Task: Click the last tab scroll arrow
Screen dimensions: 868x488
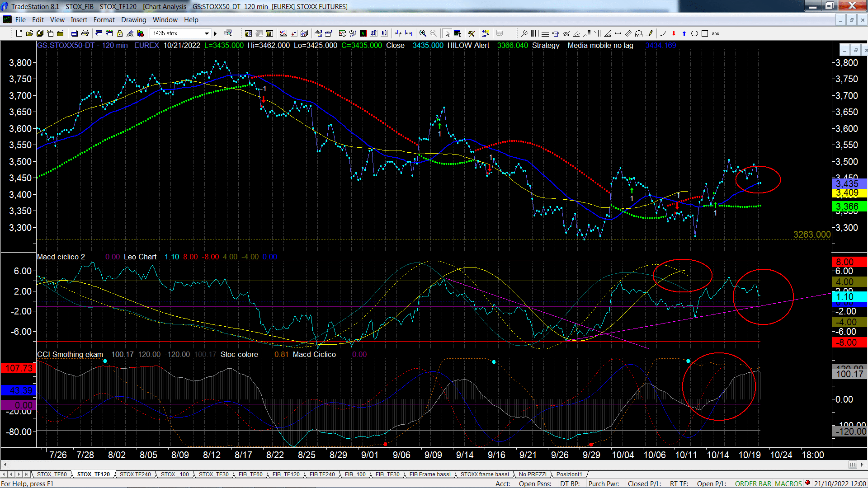Action: tap(27, 474)
